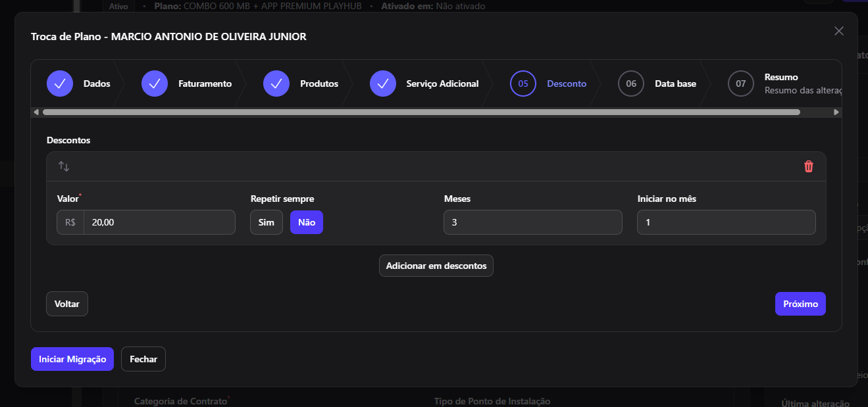
Task: Go to the Produtos step
Action: 319,84
